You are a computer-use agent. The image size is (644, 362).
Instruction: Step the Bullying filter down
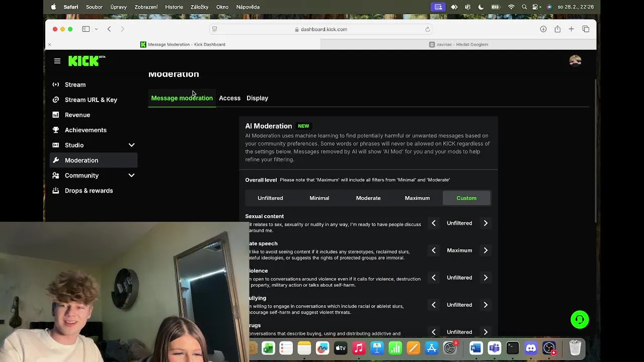coord(434,305)
